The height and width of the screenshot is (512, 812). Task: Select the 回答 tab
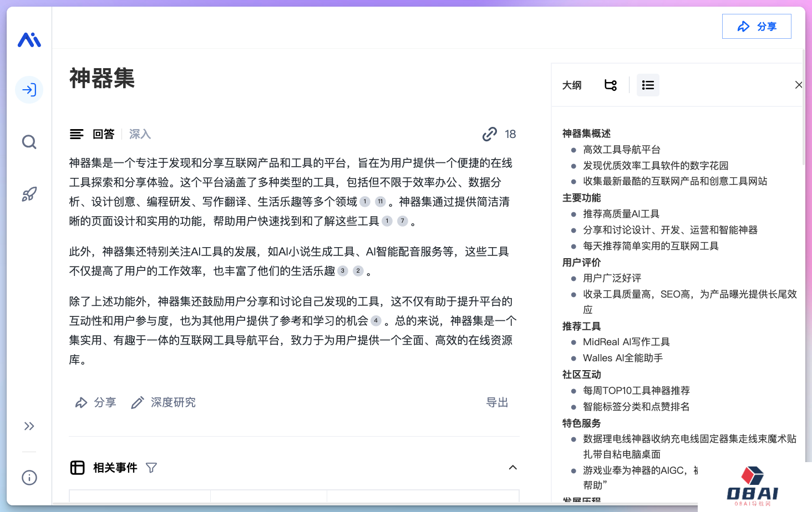[103, 134]
